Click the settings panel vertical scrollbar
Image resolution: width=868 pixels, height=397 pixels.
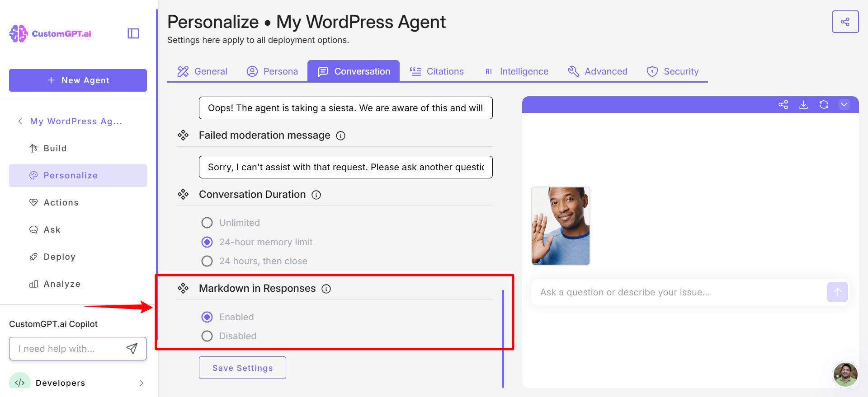click(503, 339)
